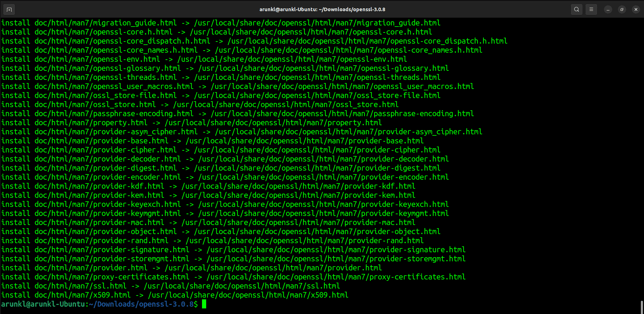This screenshot has height=314, width=644.
Task: Click the property.html install line
Action: pos(192,123)
